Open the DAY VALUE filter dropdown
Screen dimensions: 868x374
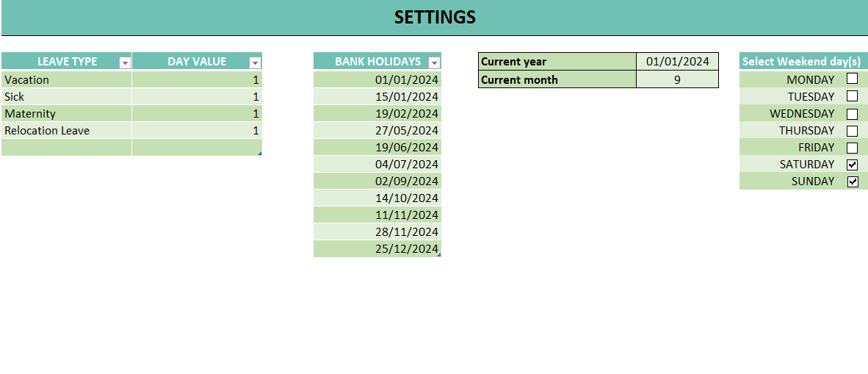pos(255,62)
